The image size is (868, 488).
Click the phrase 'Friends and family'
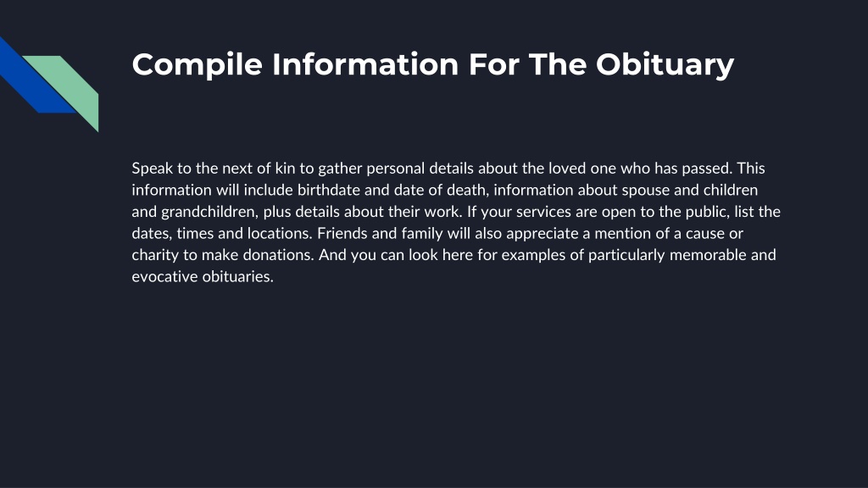coord(380,234)
